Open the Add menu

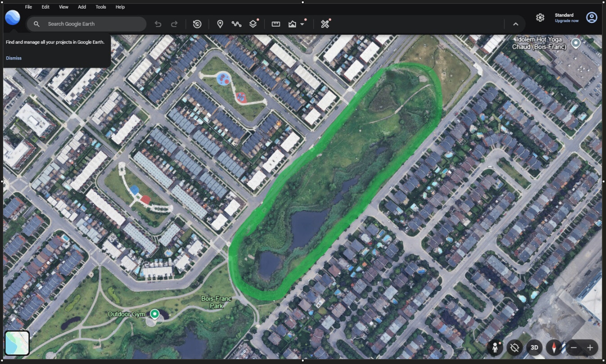click(x=82, y=7)
